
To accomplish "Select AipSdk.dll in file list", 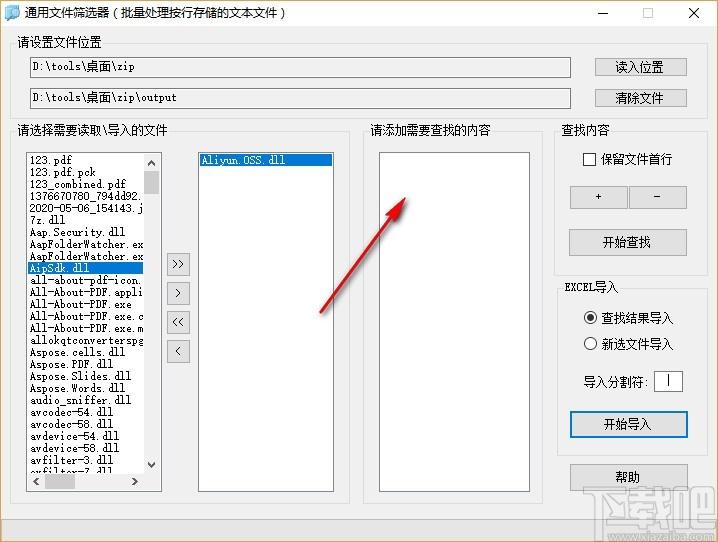I will tap(86, 268).
